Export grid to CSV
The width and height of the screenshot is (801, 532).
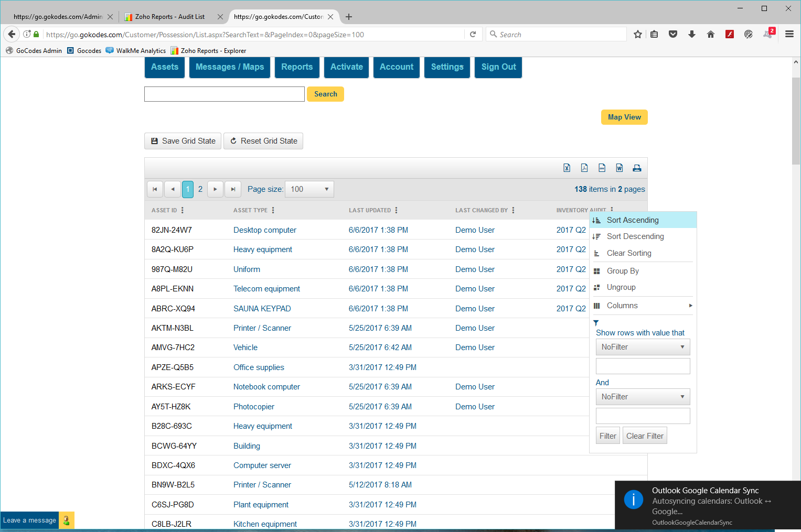[602, 168]
